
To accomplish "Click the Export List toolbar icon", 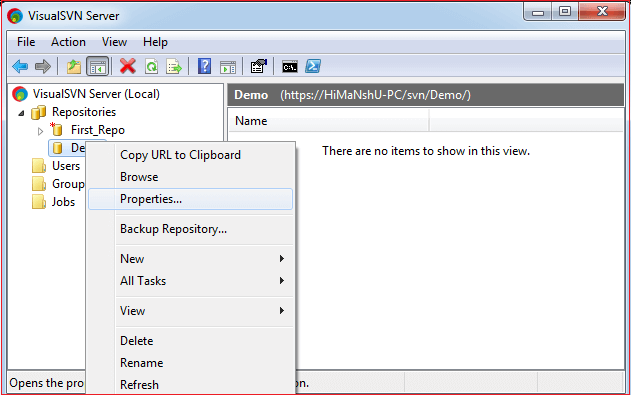I will point(174,66).
